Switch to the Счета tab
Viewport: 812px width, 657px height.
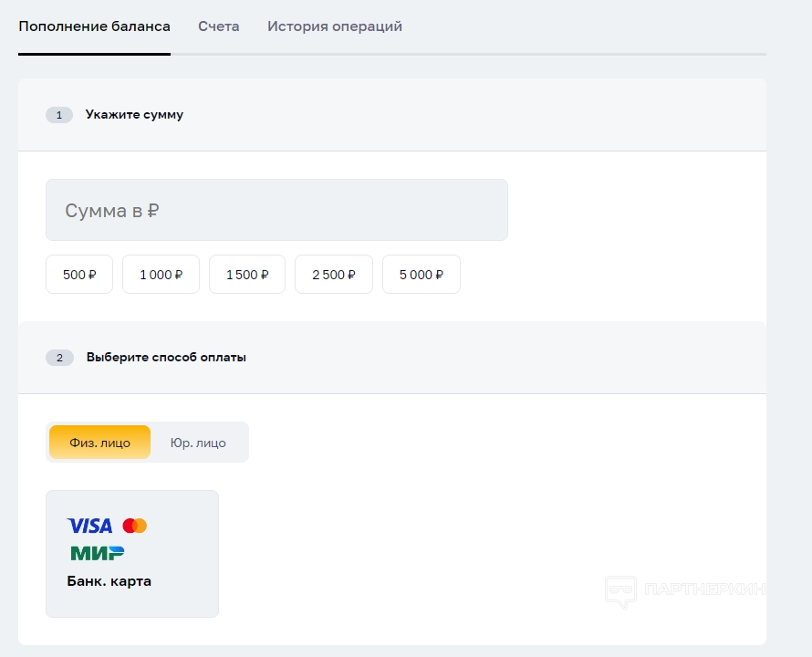pos(219,26)
